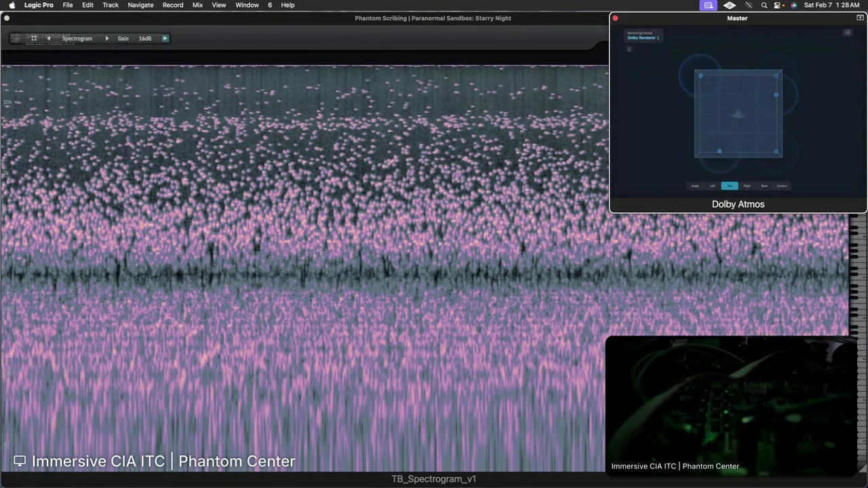Click the TB_Spectrogram_v1 label at bottom
This screenshot has width=868, height=488.
434,479
